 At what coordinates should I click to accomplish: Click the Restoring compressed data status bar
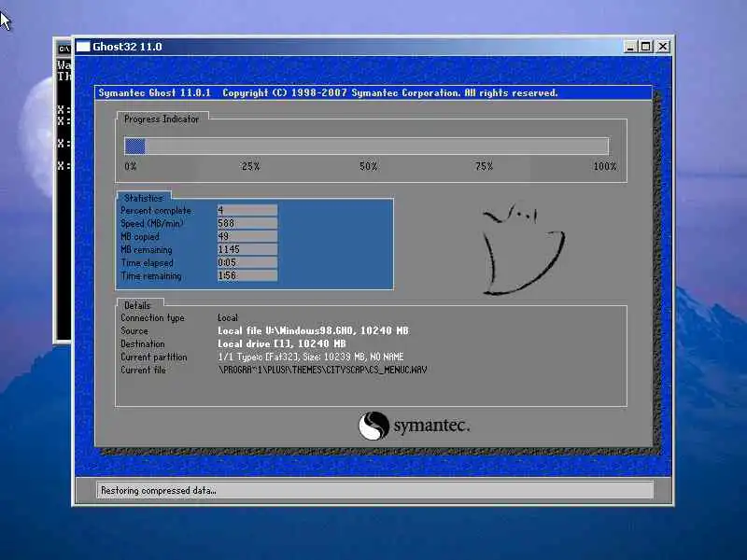[x=374, y=491]
